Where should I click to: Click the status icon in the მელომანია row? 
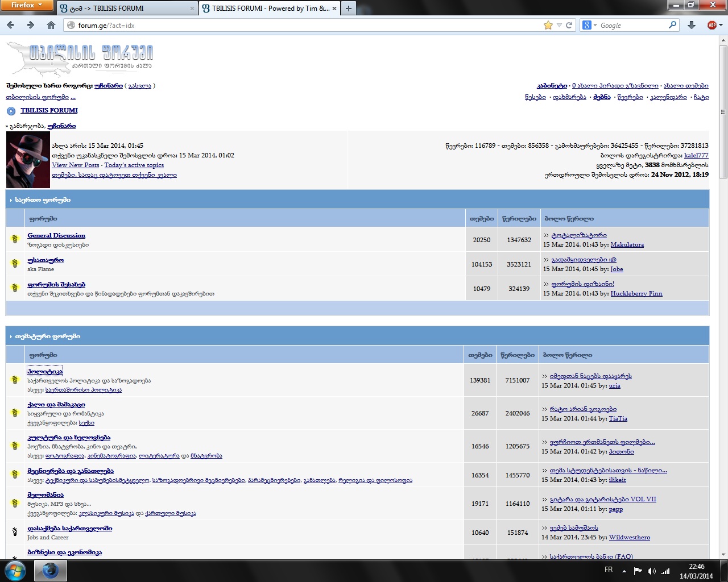(15, 503)
